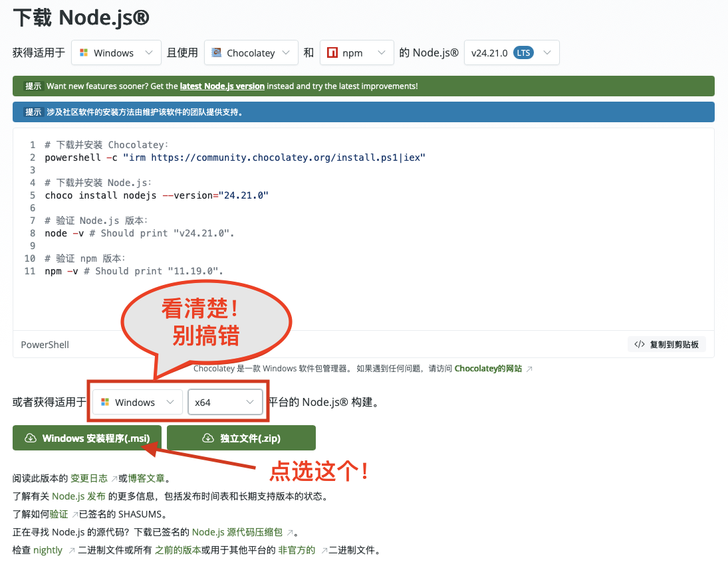Viewport: 728px width, 566px height.
Task: Click the blue 提示 community software notice
Action: pos(363,112)
